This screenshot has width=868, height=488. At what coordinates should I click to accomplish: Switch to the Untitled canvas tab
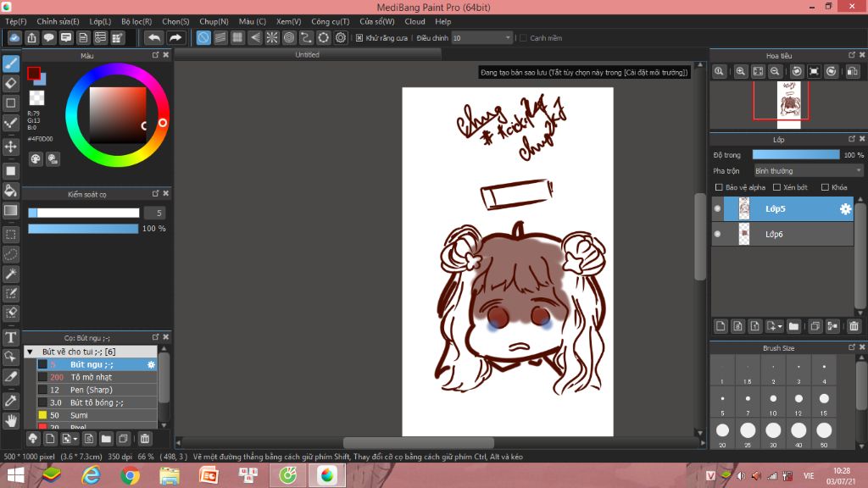307,54
